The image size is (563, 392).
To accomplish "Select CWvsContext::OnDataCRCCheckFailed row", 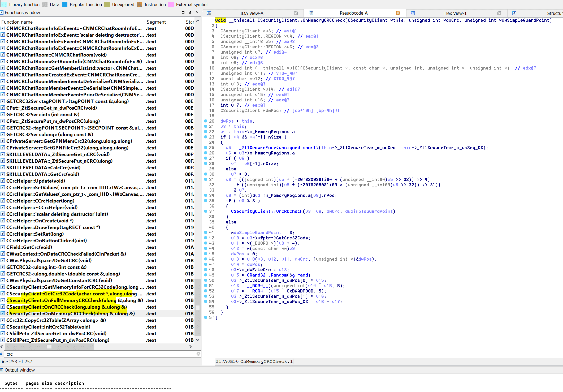I will [97, 254].
